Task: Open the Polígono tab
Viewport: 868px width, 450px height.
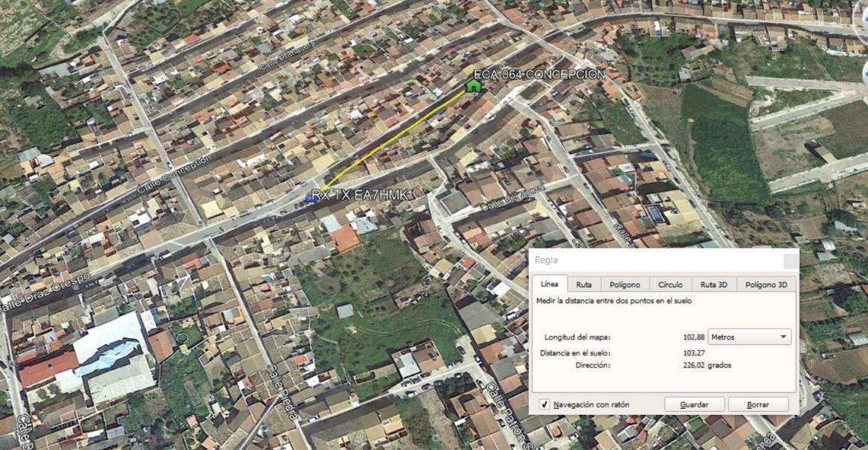Action: [624, 284]
